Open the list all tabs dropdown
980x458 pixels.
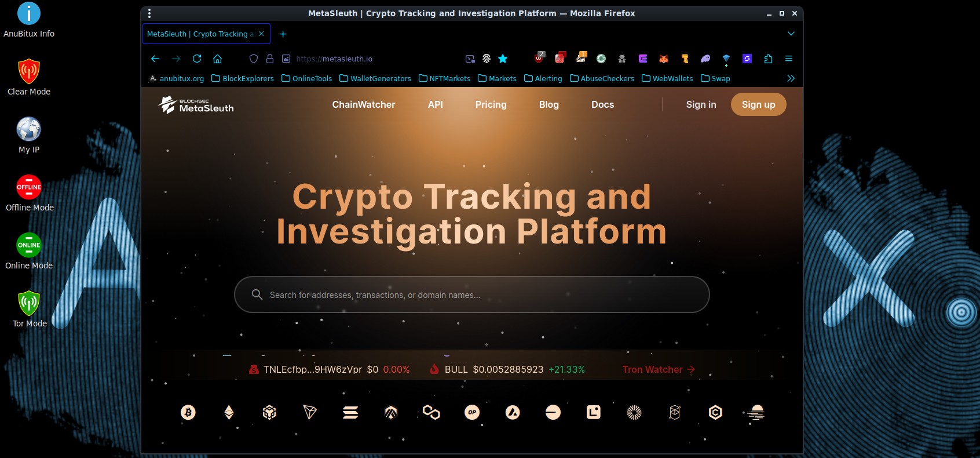(791, 34)
